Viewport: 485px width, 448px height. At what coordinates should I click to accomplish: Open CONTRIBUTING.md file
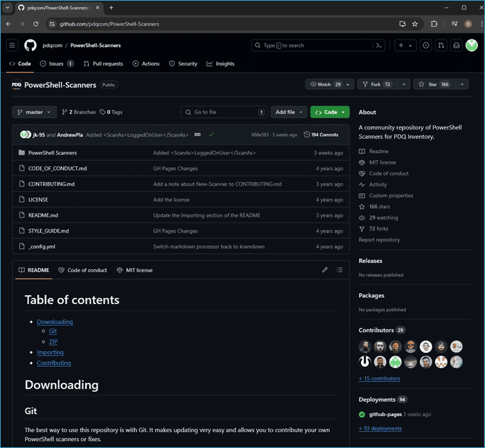51,184
